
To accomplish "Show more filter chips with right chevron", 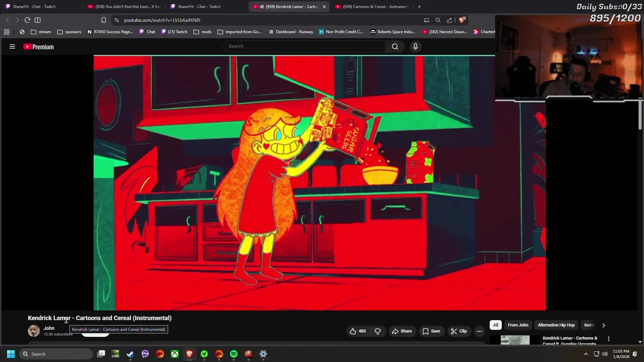I will coord(604,325).
